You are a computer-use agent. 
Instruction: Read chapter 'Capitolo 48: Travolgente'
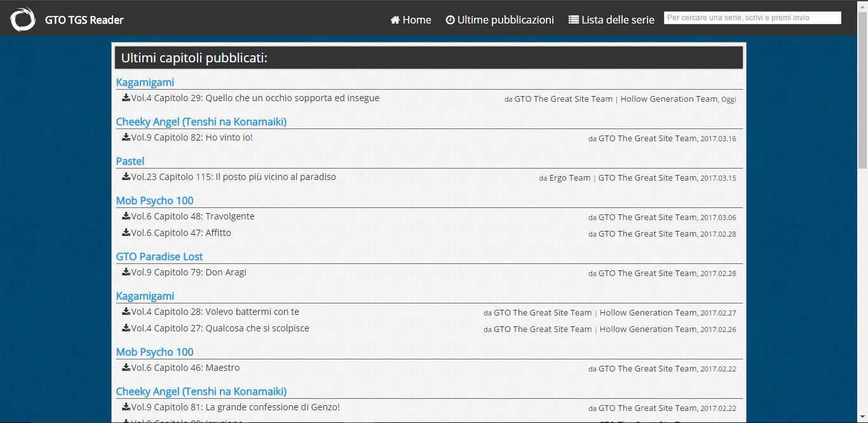click(193, 216)
